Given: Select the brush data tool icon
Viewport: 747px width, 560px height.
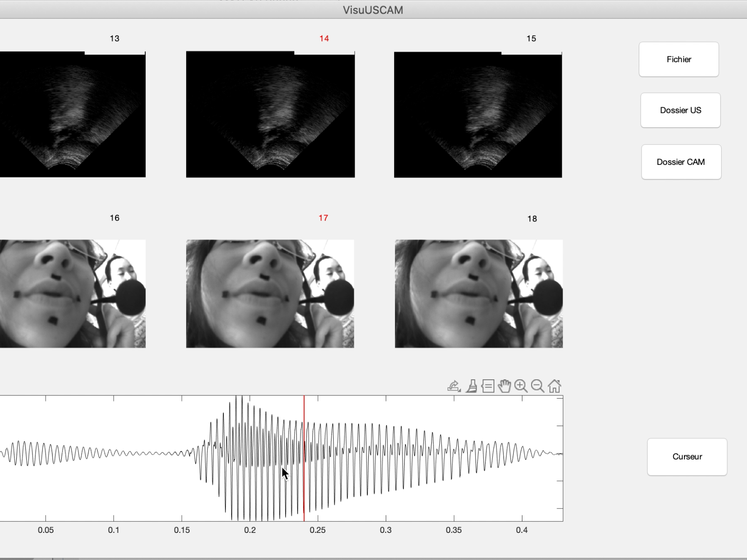Looking at the screenshot, I should click(x=472, y=386).
